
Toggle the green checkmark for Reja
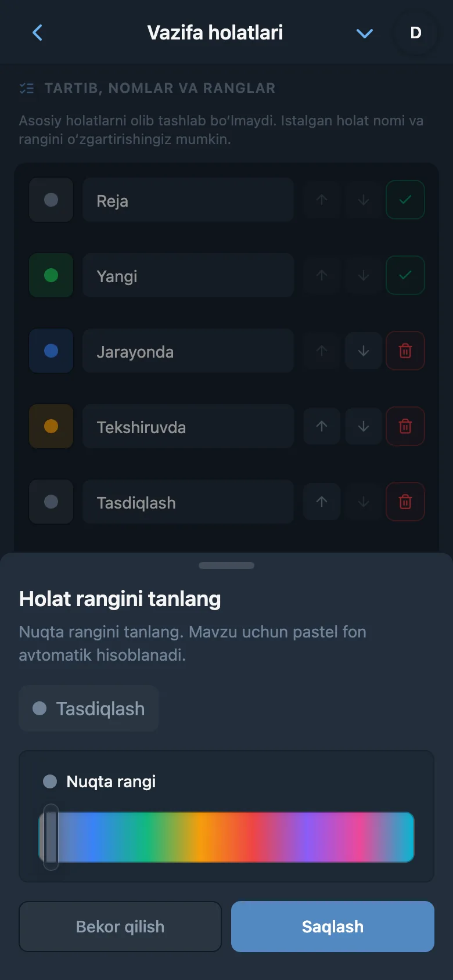[405, 200]
